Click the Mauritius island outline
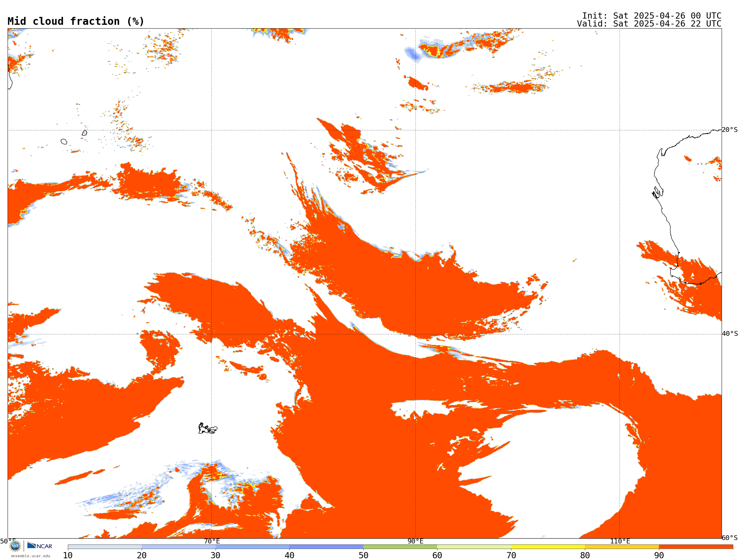The width and height of the screenshot is (744, 560). (85, 133)
